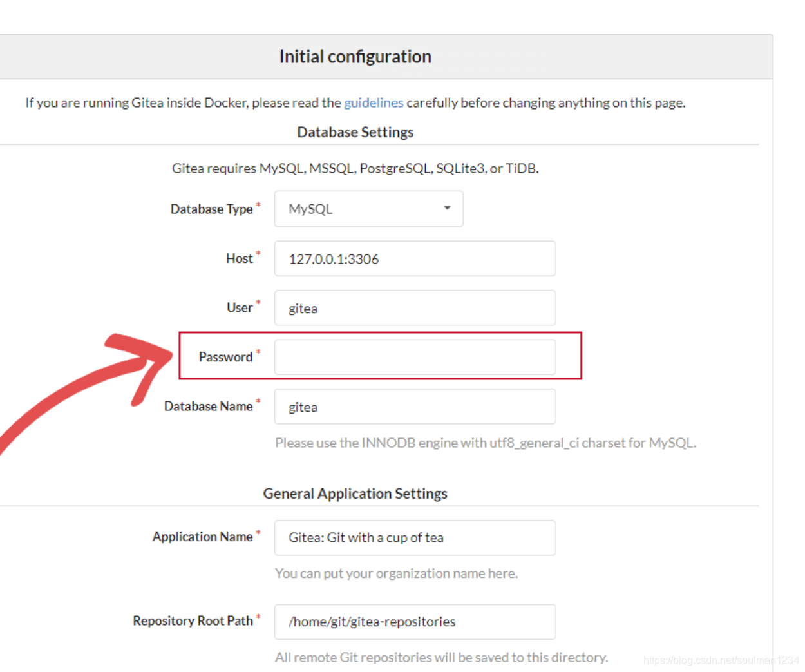The height and width of the screenshot is (672, 805).
Task: Open the Docker guidelines link
Action: (374, 102)
